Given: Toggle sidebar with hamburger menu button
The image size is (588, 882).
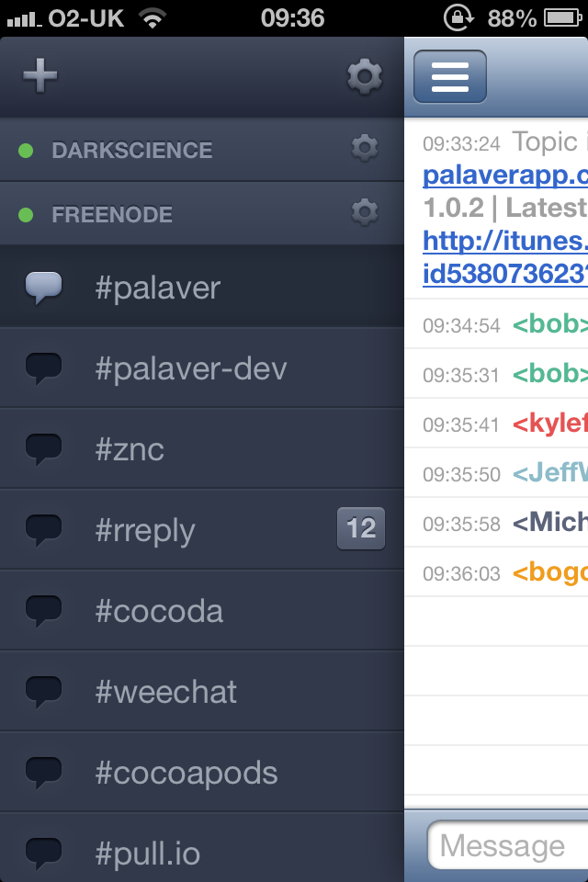Looking at the screenshot, I should (450, 76).
